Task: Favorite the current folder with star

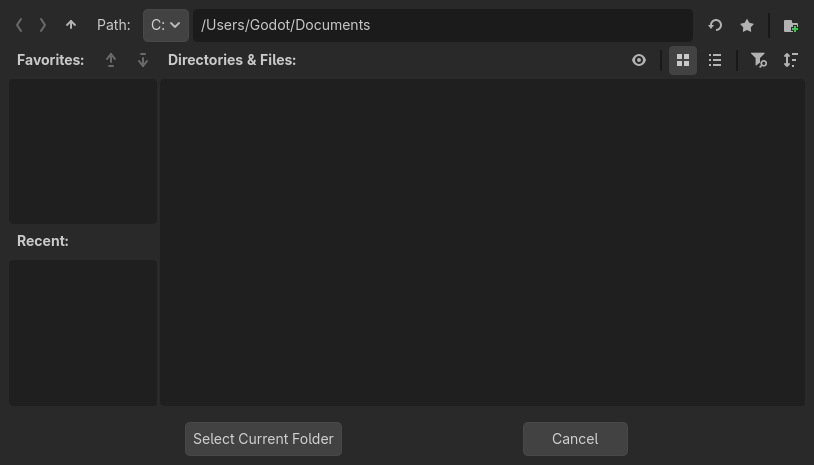Action: click(x=747, y=25)
